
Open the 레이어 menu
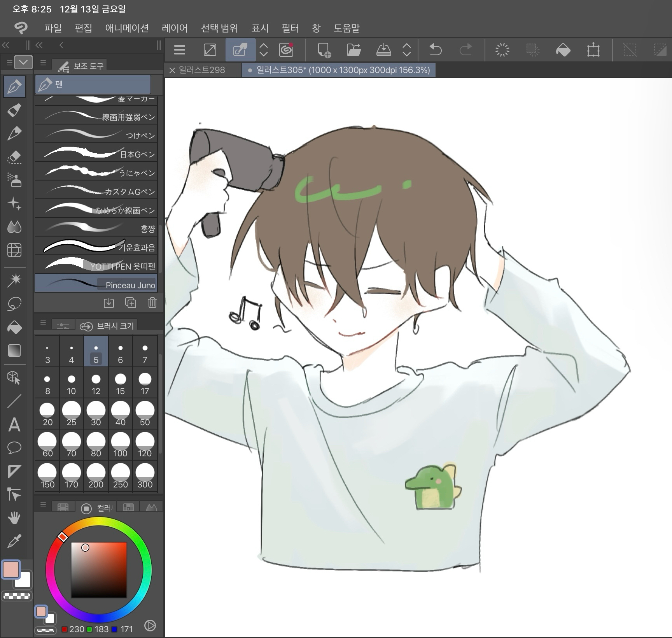click(175, 28)
